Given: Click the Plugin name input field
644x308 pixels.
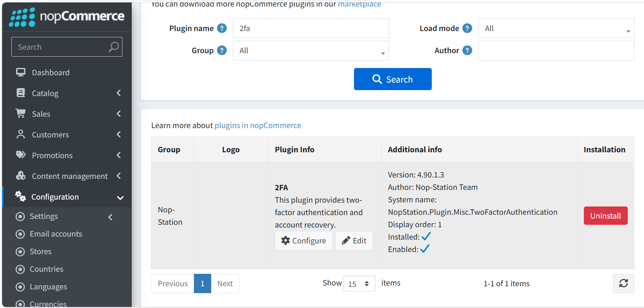Looking at the screenshot, I should [311, 28].
